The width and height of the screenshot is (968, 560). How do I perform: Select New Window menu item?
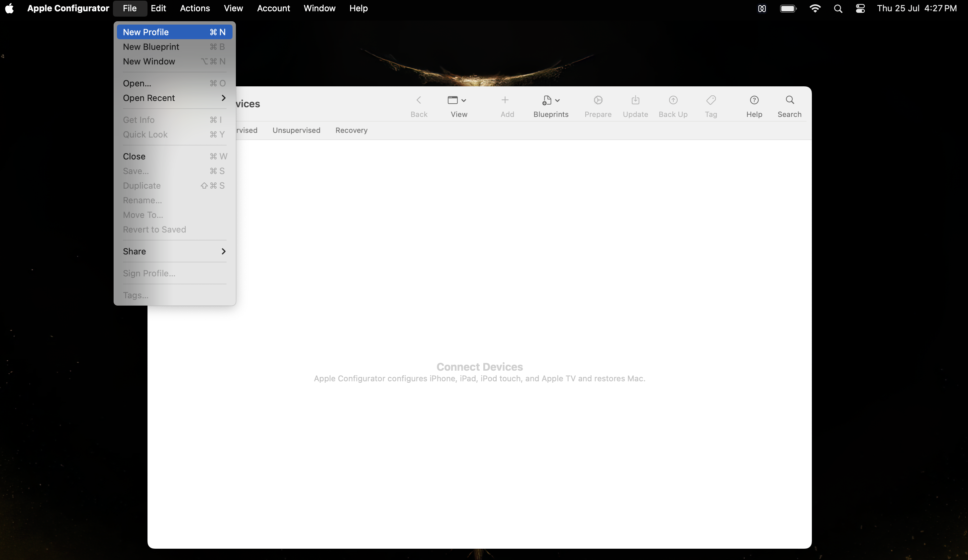click(174, 61)
